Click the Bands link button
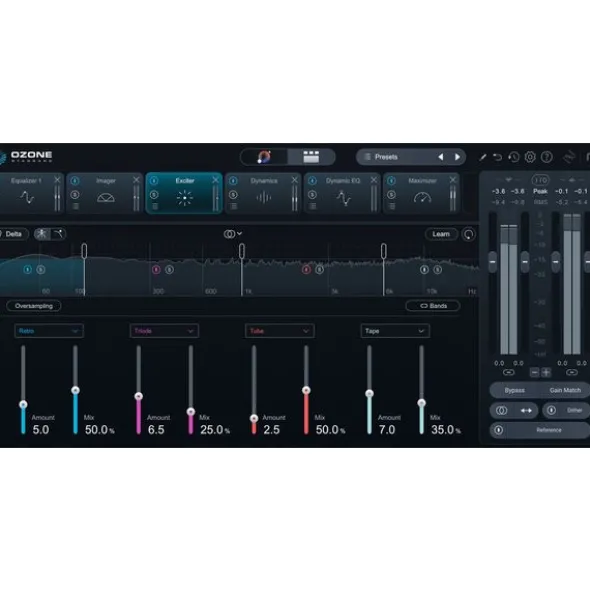The width and height of the screenshot is (590, 591). coord(433,306)
